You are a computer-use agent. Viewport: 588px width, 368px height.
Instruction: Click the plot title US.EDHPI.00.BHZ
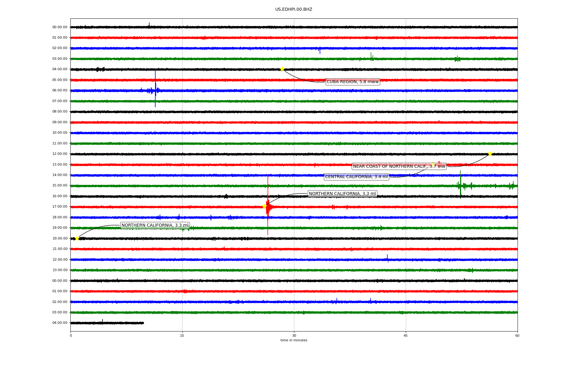click(293, 10)
